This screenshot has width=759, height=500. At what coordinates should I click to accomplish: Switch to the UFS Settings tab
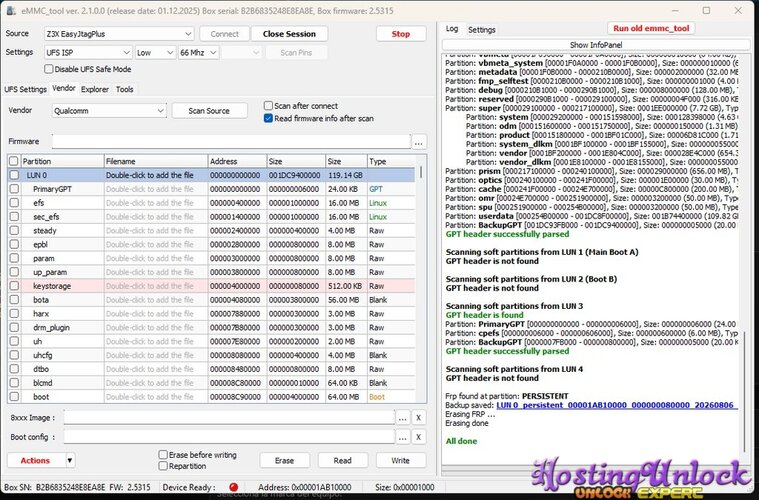(x=26, y=90)
